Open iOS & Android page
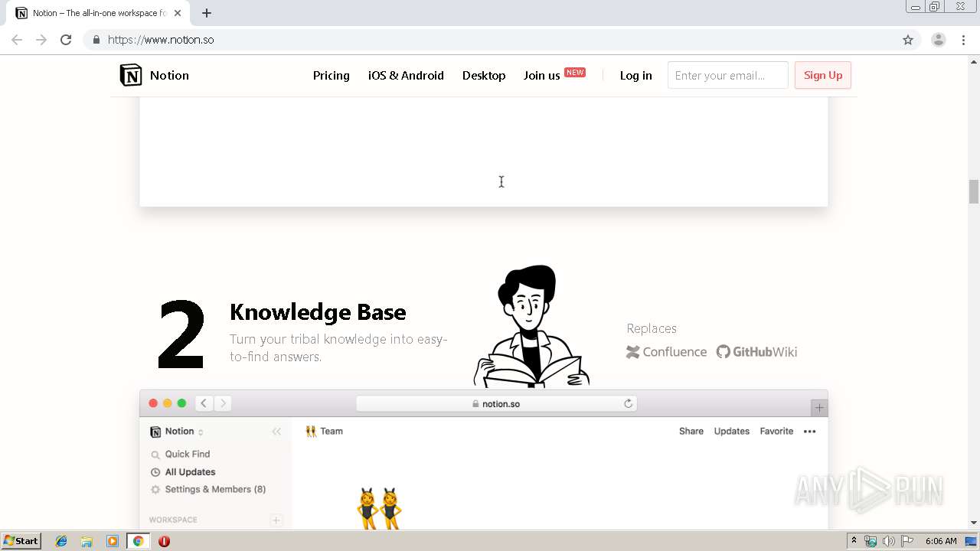This screenshot has height=551, width=980. pos(406,75)
